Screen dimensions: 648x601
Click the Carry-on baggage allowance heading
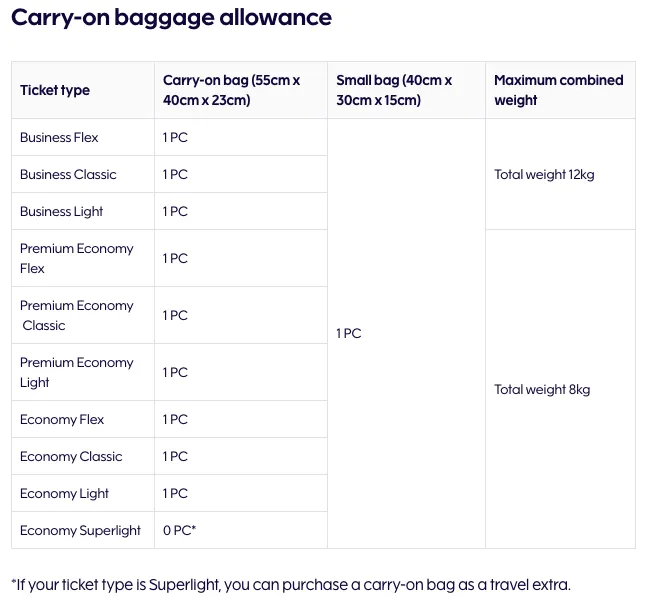coord(171,18)
